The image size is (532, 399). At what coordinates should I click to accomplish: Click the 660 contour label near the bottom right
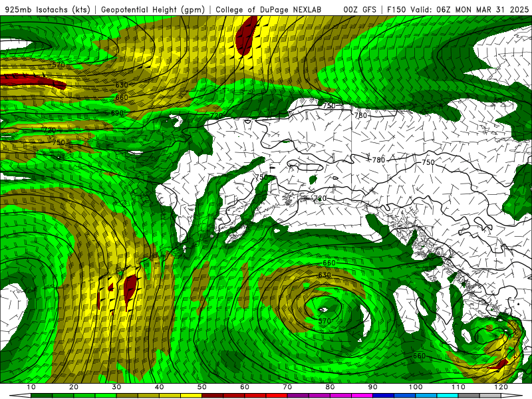click(420, 356)
